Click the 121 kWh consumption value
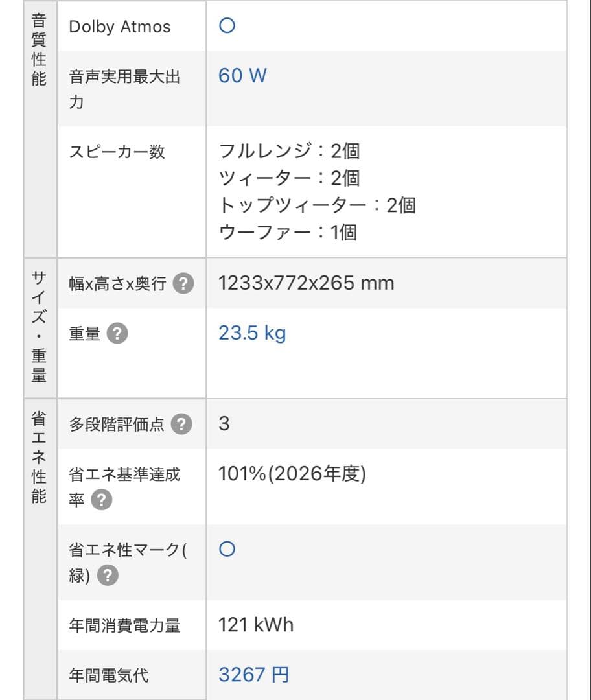This screenshot has width=591, height=700. coord(255,625)
